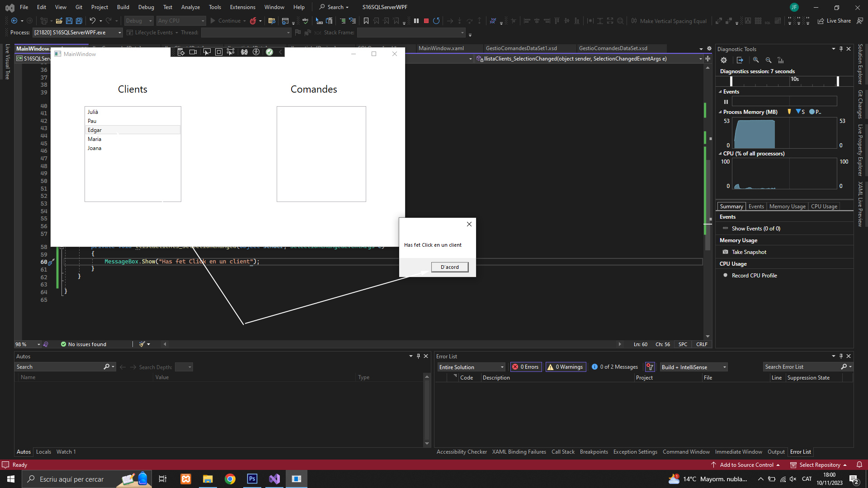868x488 pixels.
Task: Open Diagnostic Tools settings gear
Action: pyautogui.click(x=724, y=60)
